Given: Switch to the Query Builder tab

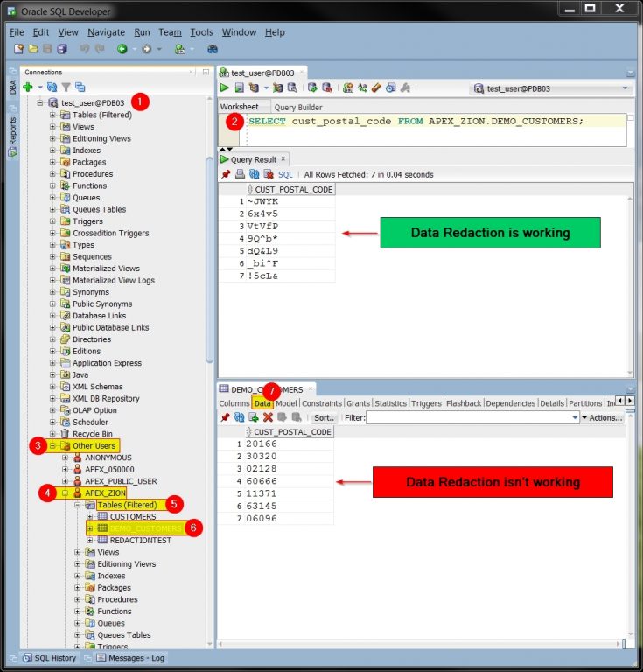Looking at the screenshot, I should tap(298, 107).
